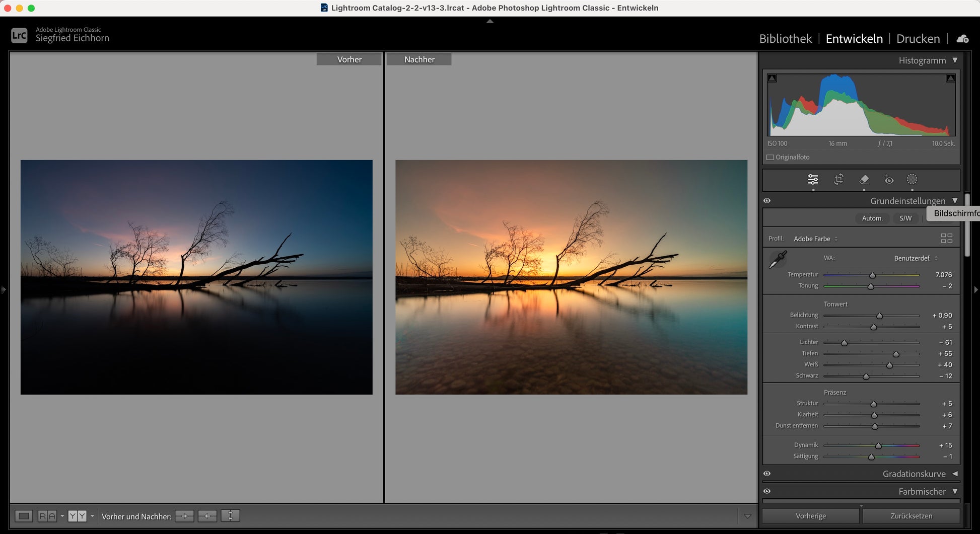
Task: Toggle Grundeinstellungen panel visibility eye
Action: pyautogui.click(x=767, y=201)
